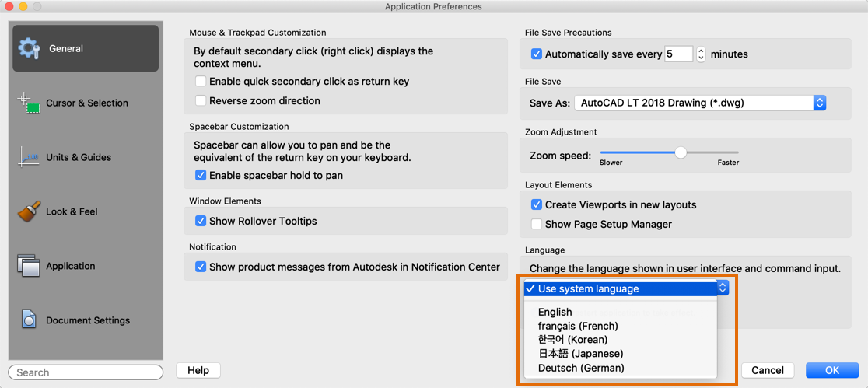
Task: Click the Units & Guides ruler icon
Action: tap(29, 157)
